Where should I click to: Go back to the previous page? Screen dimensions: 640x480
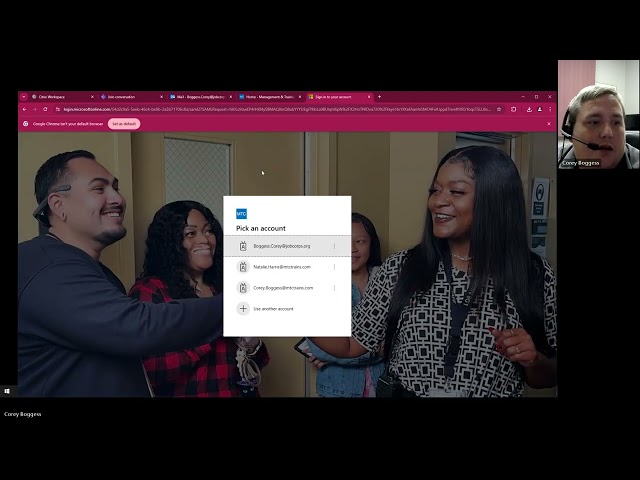[x=24, y=109]
